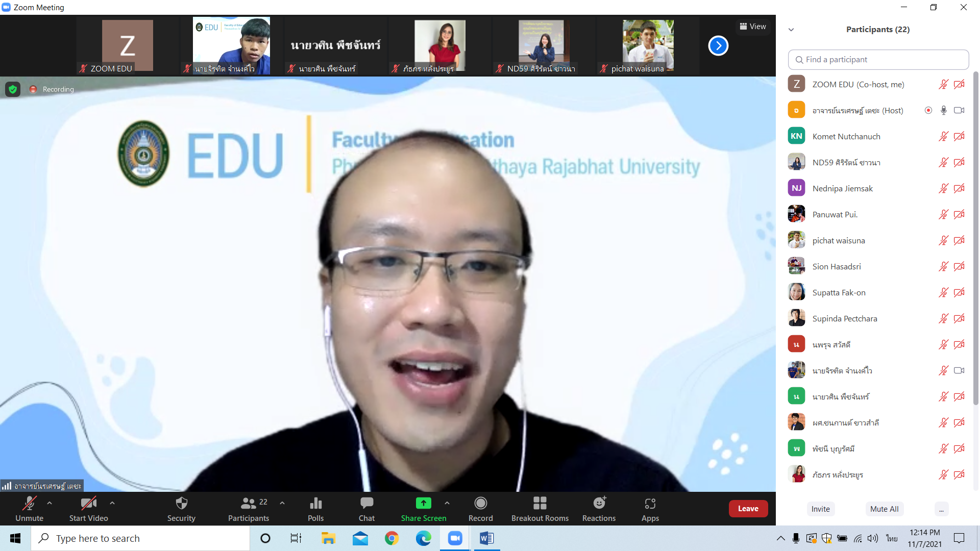Screen dimensions: 980x551
Task: Click the red Leave button
Action: 748,509
